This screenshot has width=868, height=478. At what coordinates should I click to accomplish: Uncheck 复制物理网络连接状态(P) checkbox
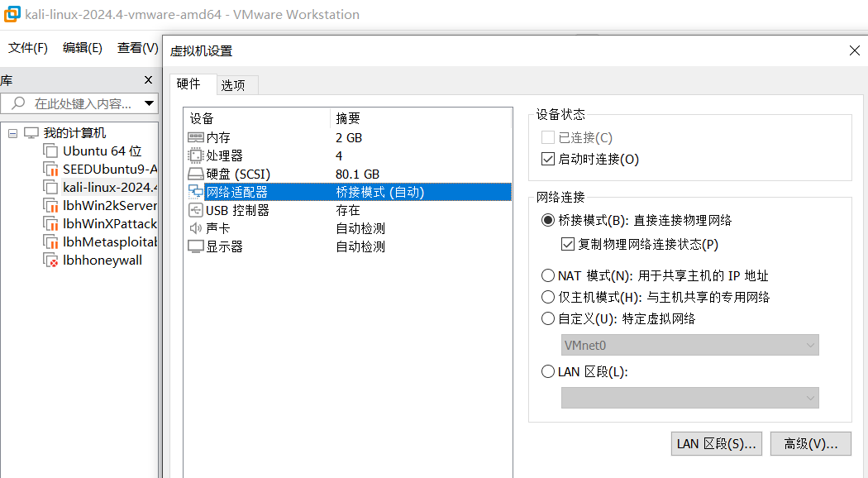click(x=568, y=244)
